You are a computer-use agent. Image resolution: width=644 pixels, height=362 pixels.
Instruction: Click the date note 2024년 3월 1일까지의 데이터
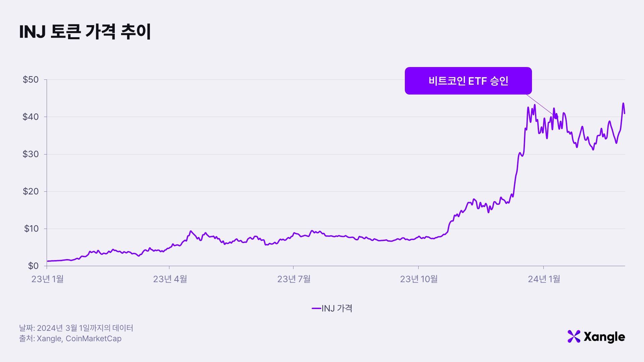tap(76, 328)
